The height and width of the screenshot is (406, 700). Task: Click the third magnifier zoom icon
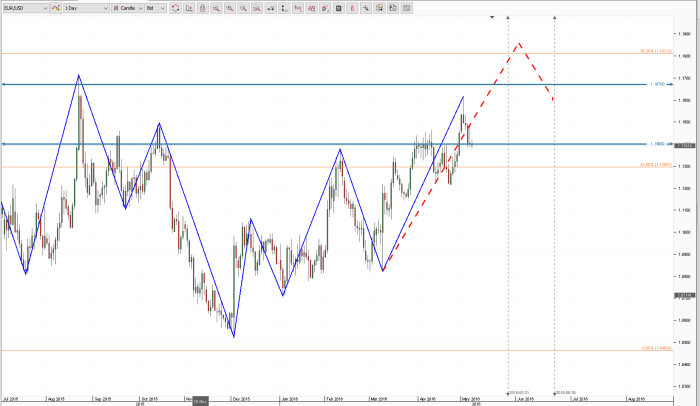(x=245, y=7)
